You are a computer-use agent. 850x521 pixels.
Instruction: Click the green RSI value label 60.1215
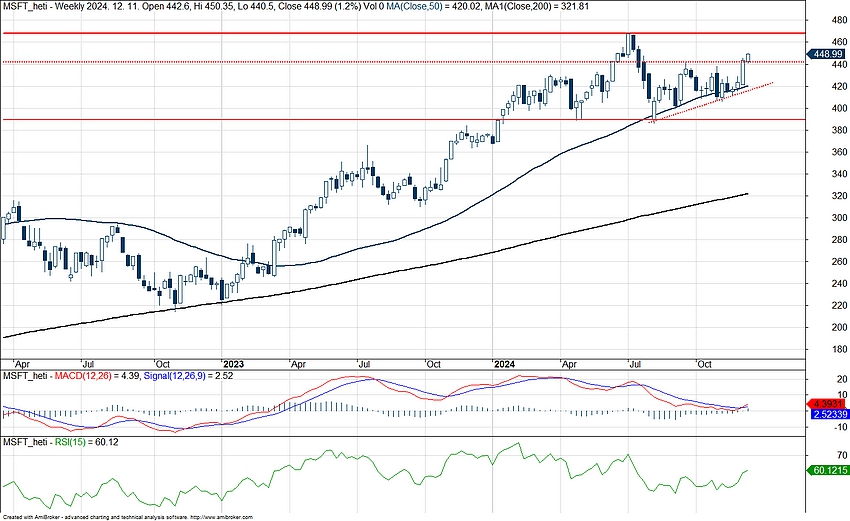click(x=827, y=470)
